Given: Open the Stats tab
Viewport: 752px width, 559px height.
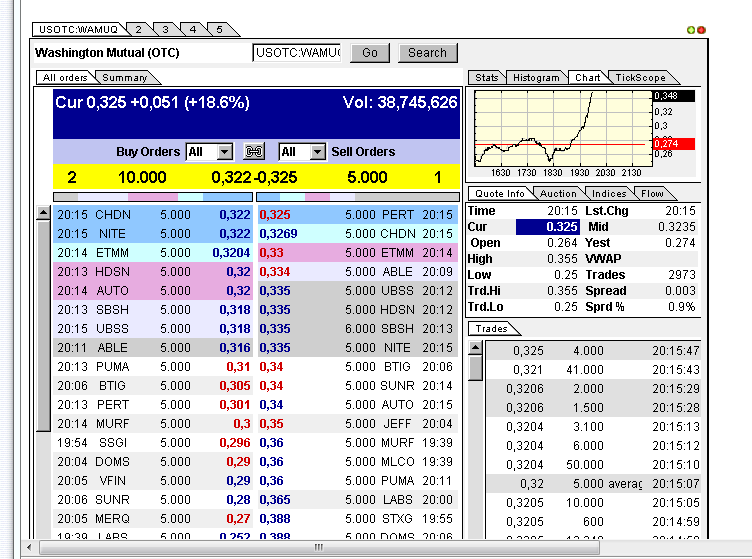Looking at the screenshot, I should point(486,77).
